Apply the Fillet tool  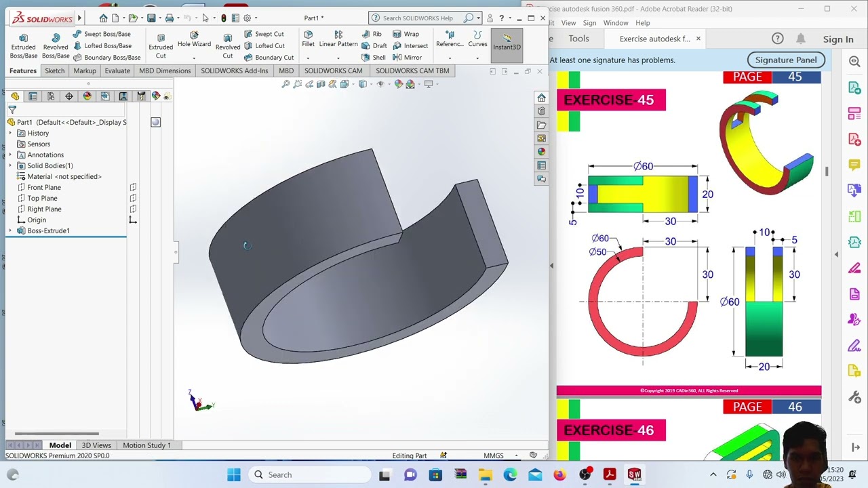point(308,39)
